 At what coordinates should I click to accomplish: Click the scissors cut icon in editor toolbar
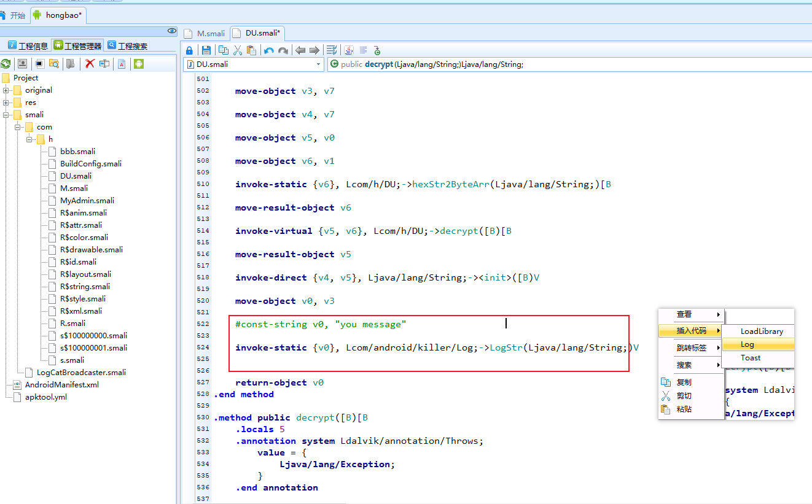237,50
